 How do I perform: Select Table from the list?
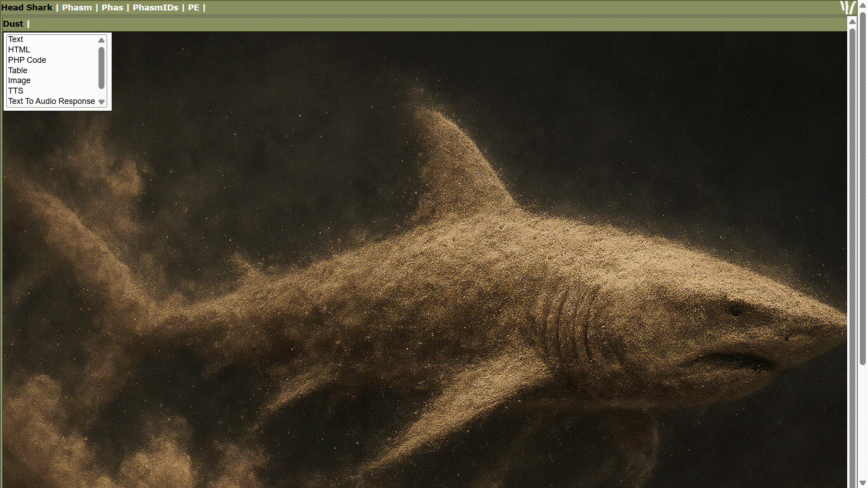[x=17, y=70]
